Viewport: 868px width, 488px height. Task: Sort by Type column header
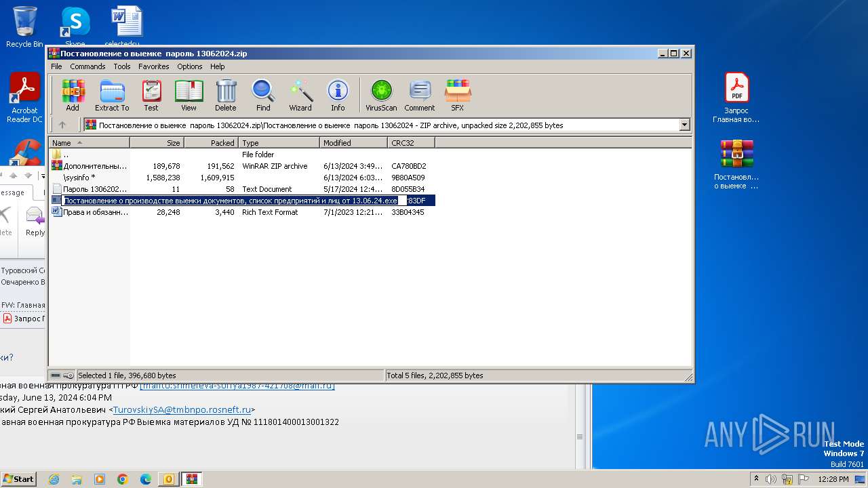point(279,143)
